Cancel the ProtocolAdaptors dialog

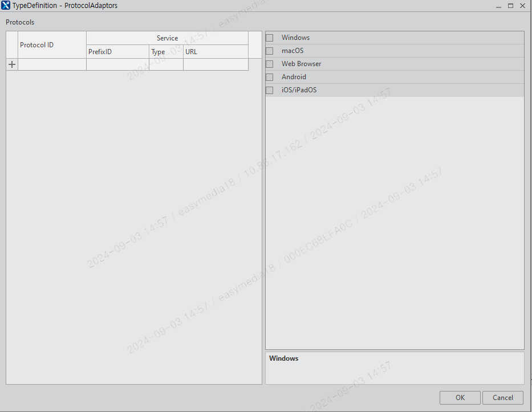pos(502,397)
